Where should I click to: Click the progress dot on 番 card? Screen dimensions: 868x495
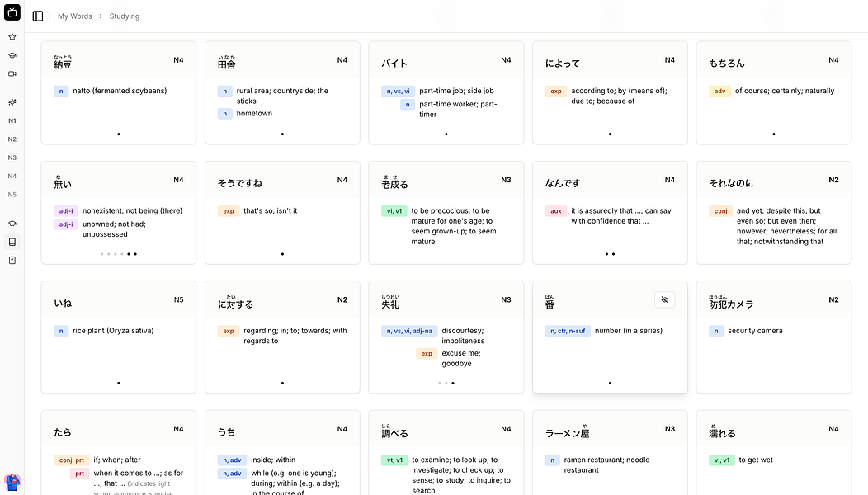(610, 383)
